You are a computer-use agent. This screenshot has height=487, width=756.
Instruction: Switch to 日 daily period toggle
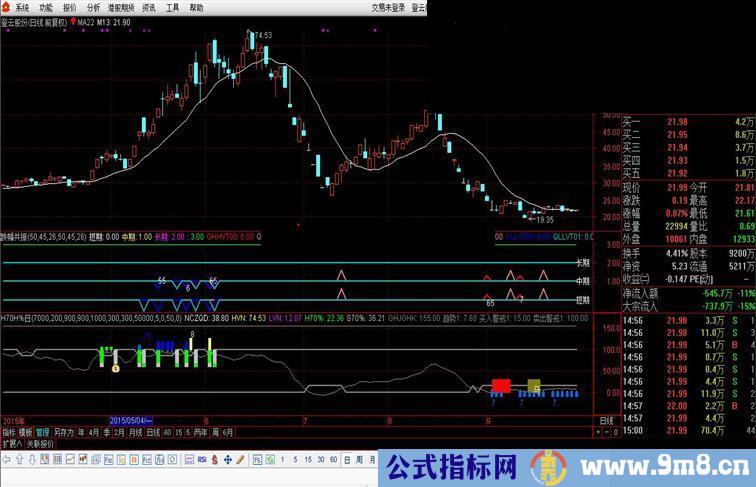[343, 460]
